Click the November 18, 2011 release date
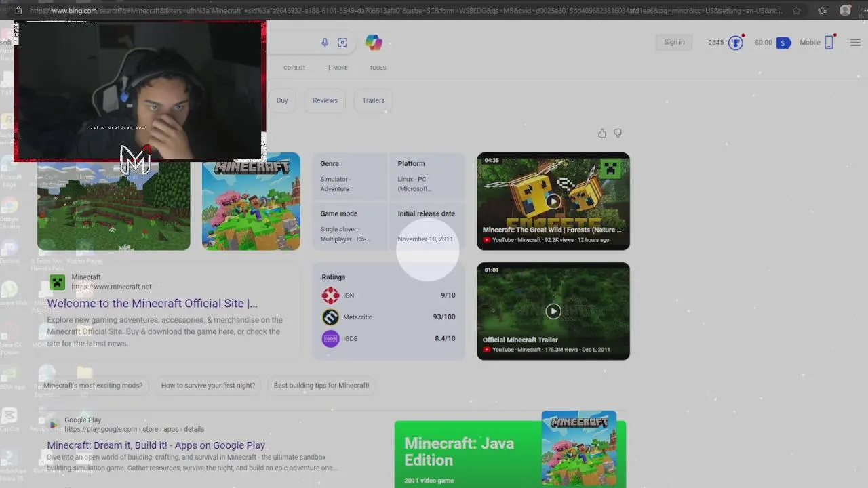Image resolution: width=868 pixels, height=488 pixels. (425, 239)
